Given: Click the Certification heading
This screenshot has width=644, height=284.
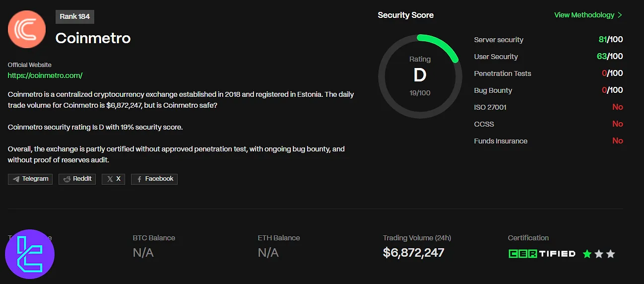Looking at the screenshot, I should pos(528,238).
